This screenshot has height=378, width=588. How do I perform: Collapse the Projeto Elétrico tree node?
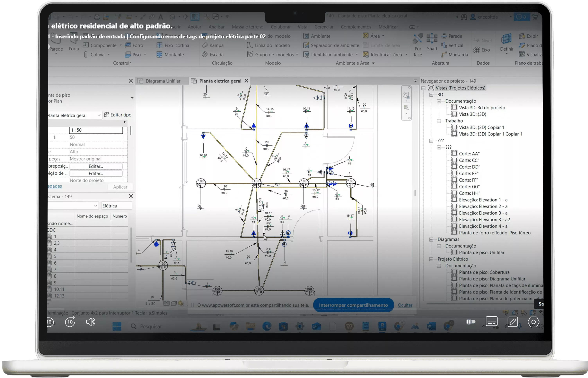click(431, 259)
